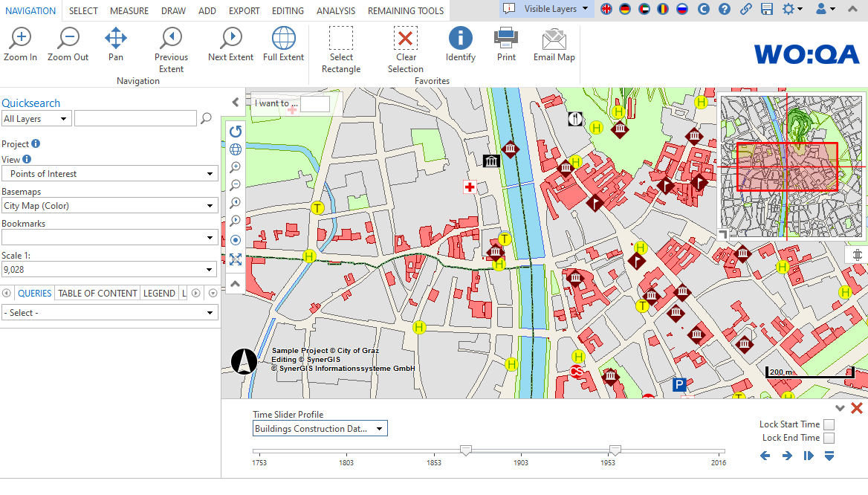Open the TABLE OF CONTENT tab

[x=97, y=293]
